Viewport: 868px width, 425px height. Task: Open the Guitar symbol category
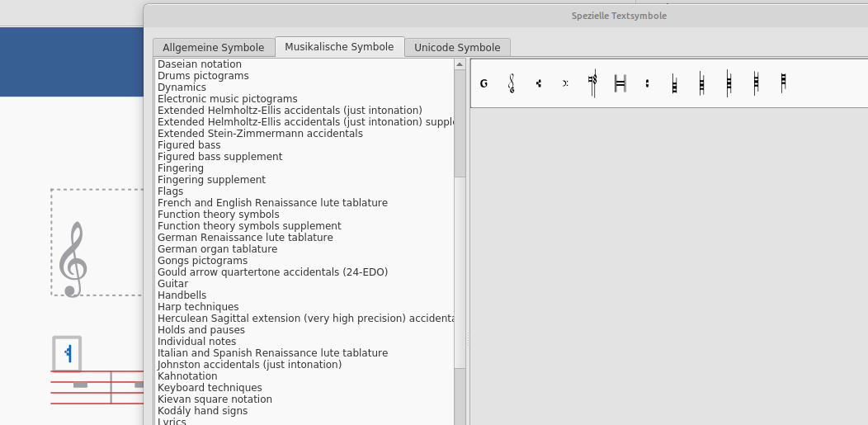tap(172, 284)
